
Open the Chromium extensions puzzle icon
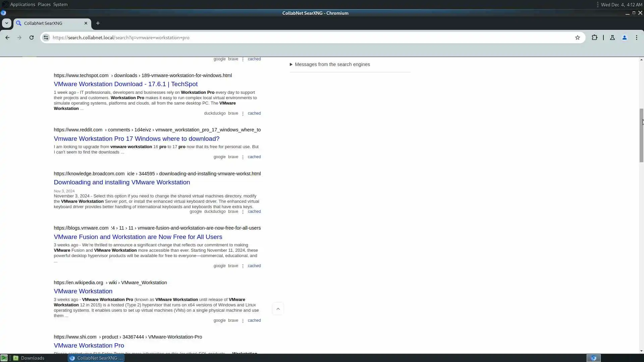tap(594, 38)
